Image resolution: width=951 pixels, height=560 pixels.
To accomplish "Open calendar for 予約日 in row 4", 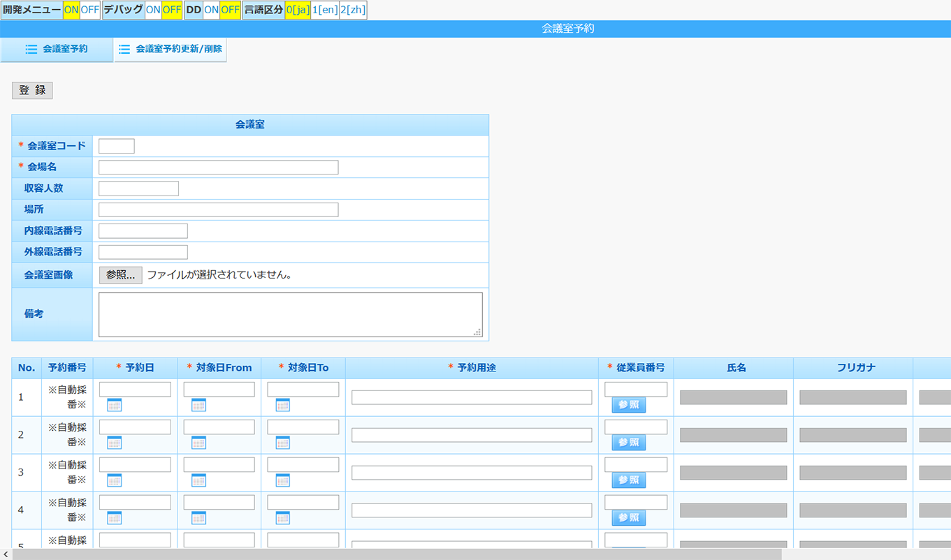I will 115,518.
